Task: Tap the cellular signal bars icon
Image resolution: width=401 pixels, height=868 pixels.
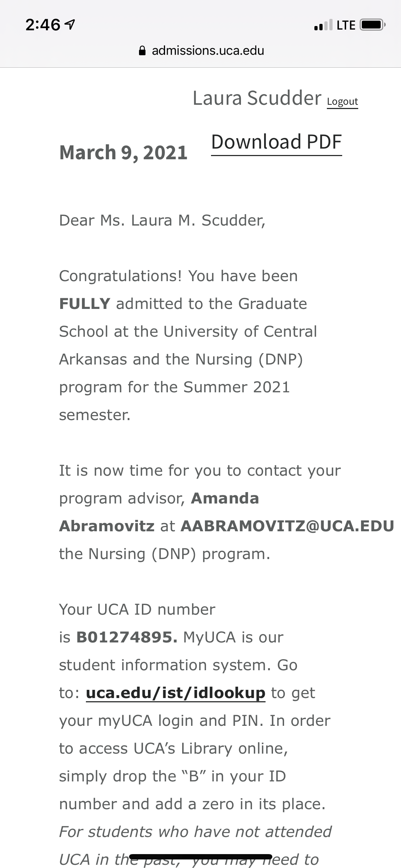Action: pos(323,25)
